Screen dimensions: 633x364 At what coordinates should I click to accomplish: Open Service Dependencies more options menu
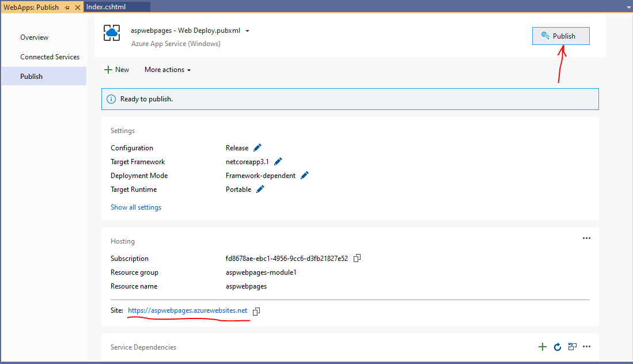tap(586, 347)
